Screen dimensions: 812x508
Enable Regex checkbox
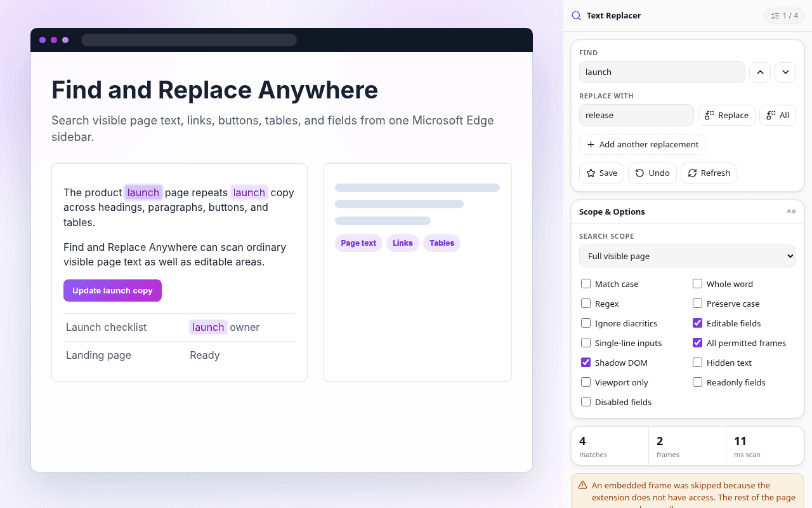(x=586, y=304)
